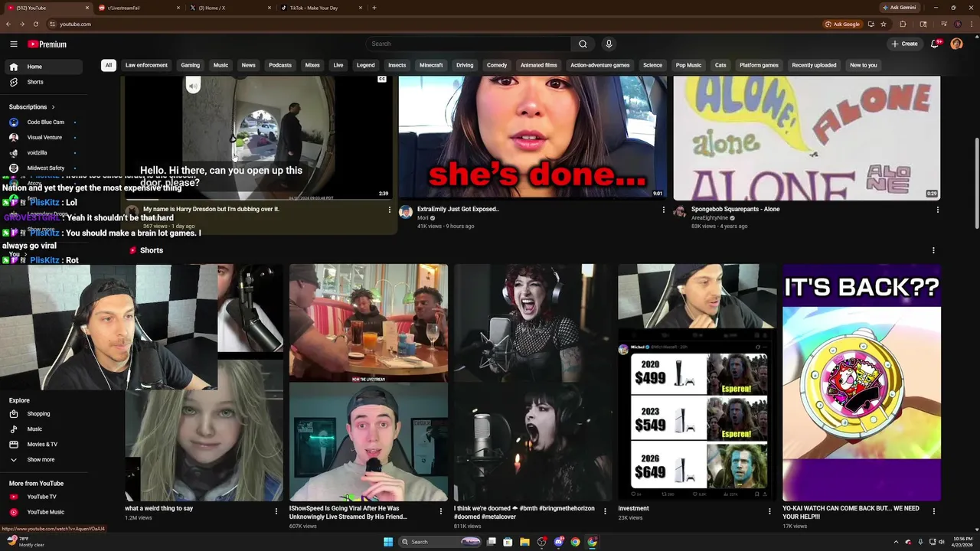Screen dimensions: 980x551
Task: Select the Law enforcement filter chip
Action: (146, 65)
